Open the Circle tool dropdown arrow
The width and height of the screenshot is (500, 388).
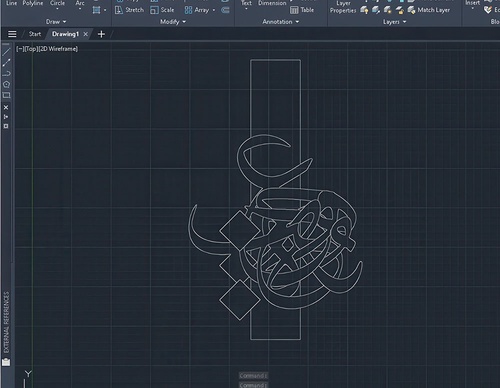(57, 9)
